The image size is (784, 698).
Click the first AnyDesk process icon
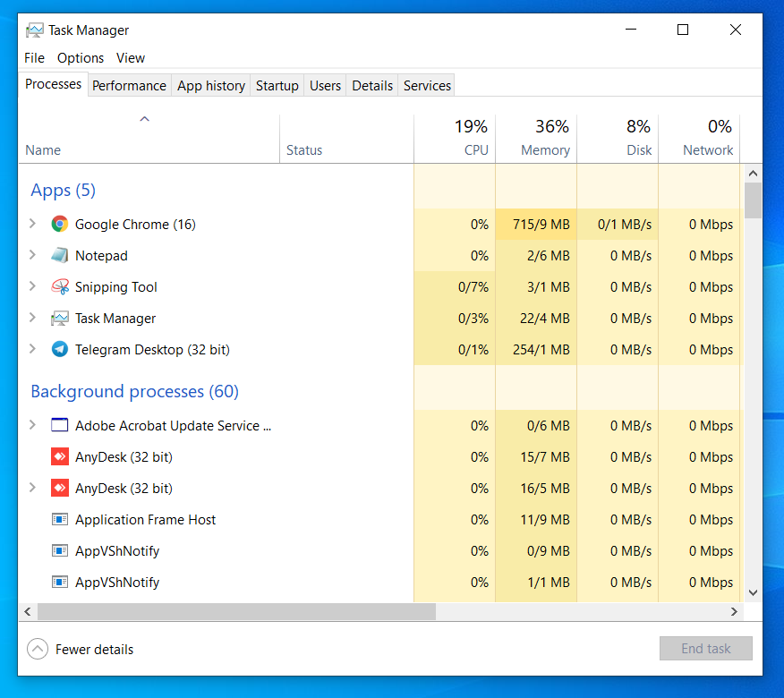click(x=60, y=457)
